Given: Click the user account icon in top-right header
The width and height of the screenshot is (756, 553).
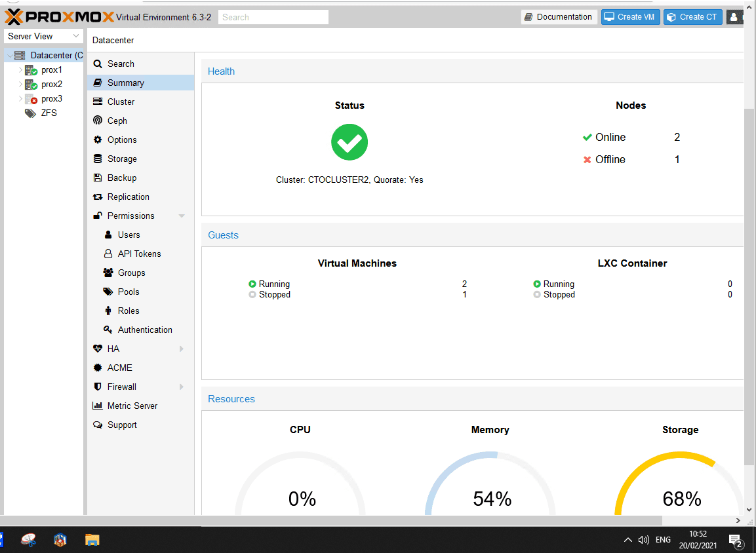Looking at the screenshot, I should [734, 17].
